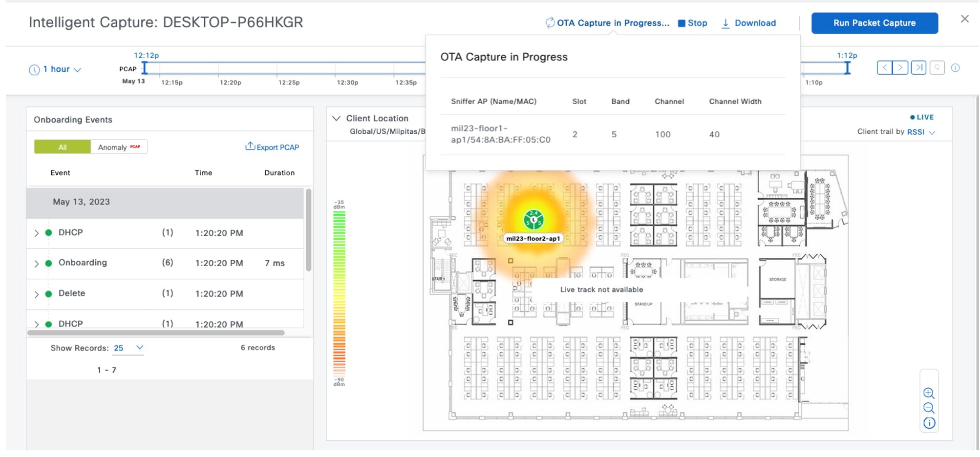Zoom out on the floor map
This screenshot has width=980, height=457.
(x=929, y=408)
